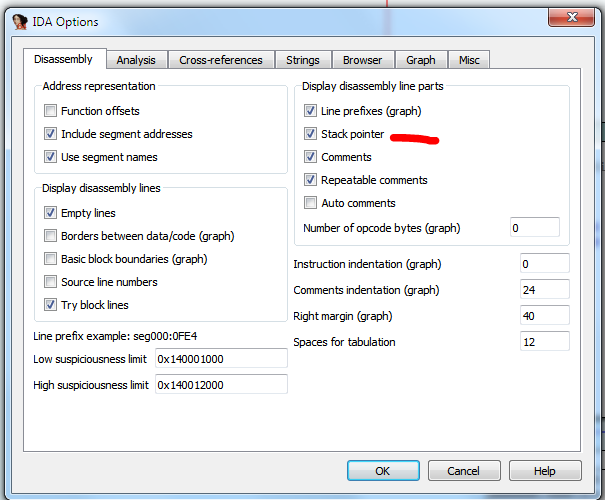Viewport: 605px width, 500px height.
Task: Click the Cancel button
Action: (463, 471)
